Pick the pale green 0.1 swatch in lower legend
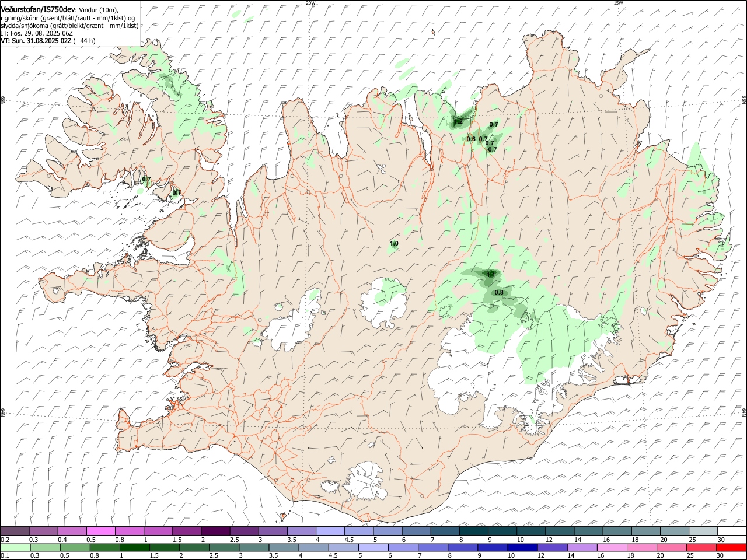This screenshot has height=560, width=747. pos(15,548)
